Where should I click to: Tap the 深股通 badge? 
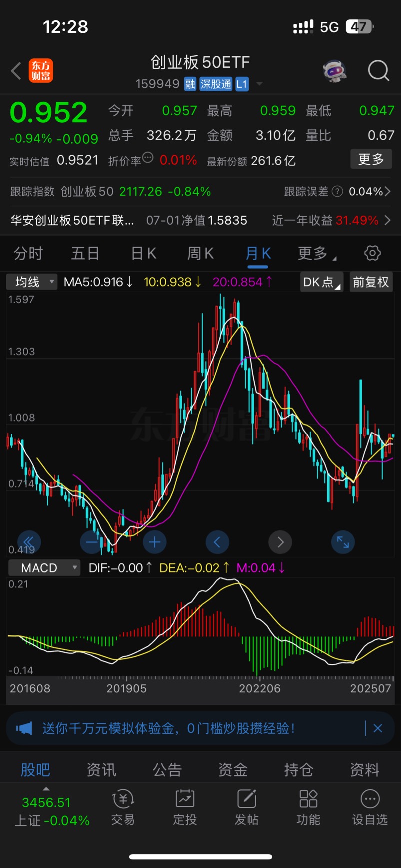216,84
